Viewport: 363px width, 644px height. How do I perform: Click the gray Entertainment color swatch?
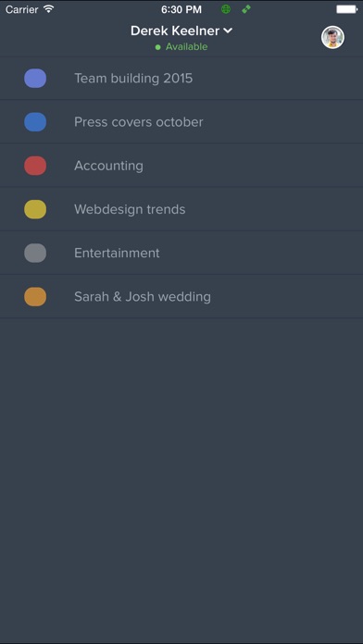(35, 253)
